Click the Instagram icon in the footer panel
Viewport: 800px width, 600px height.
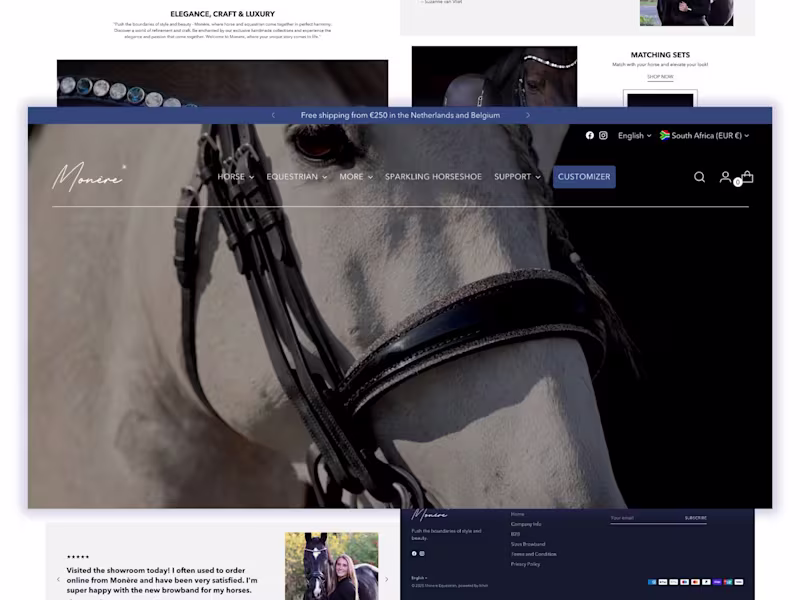[422, 554]
